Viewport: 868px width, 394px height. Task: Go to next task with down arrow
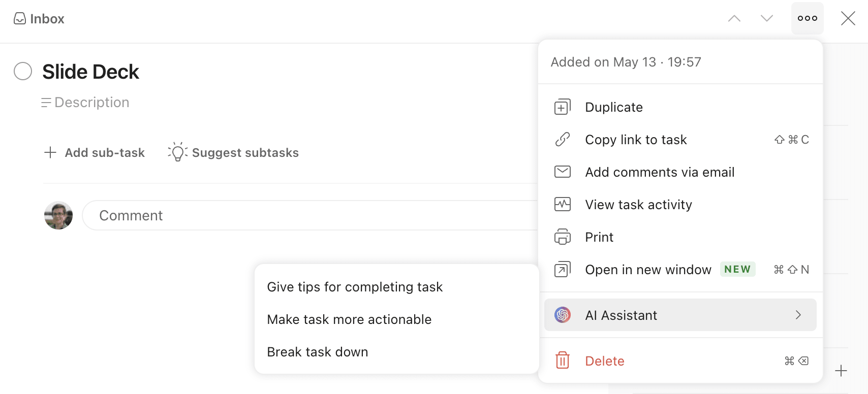pyautogui.click(x=766, y=19)
